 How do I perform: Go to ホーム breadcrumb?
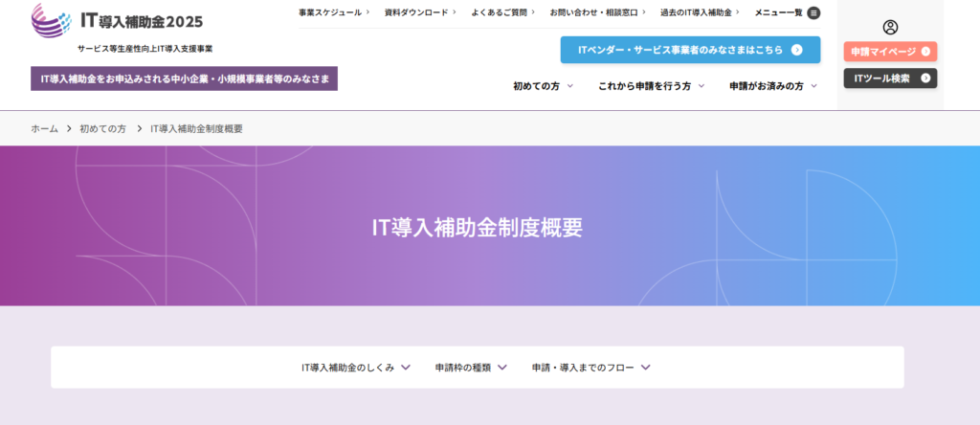pos(44,129)
